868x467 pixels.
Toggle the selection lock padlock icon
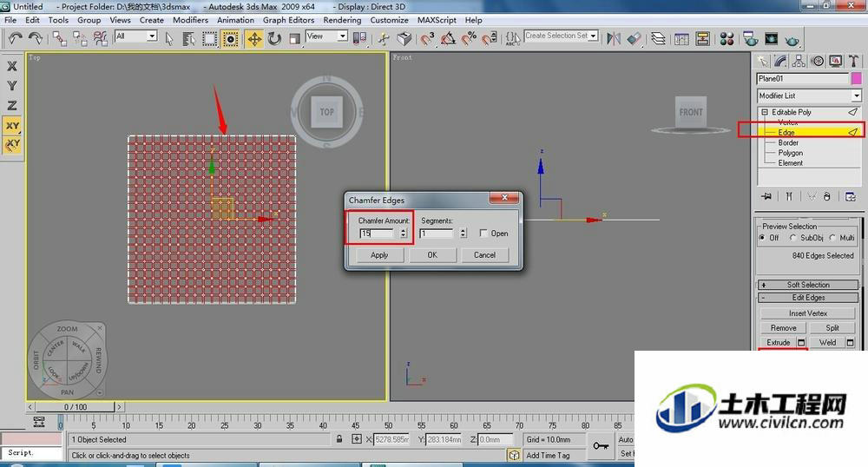pyautogui.click(x=339, y=438)
